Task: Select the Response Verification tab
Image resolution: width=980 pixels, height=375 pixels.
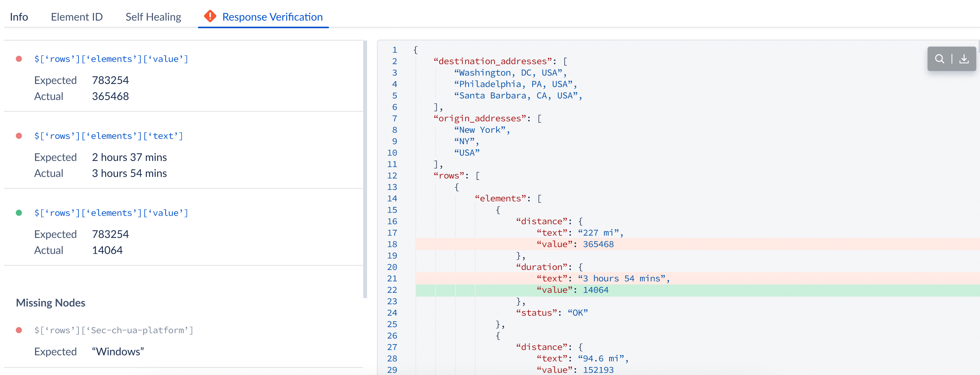Action: coord(272,17)
